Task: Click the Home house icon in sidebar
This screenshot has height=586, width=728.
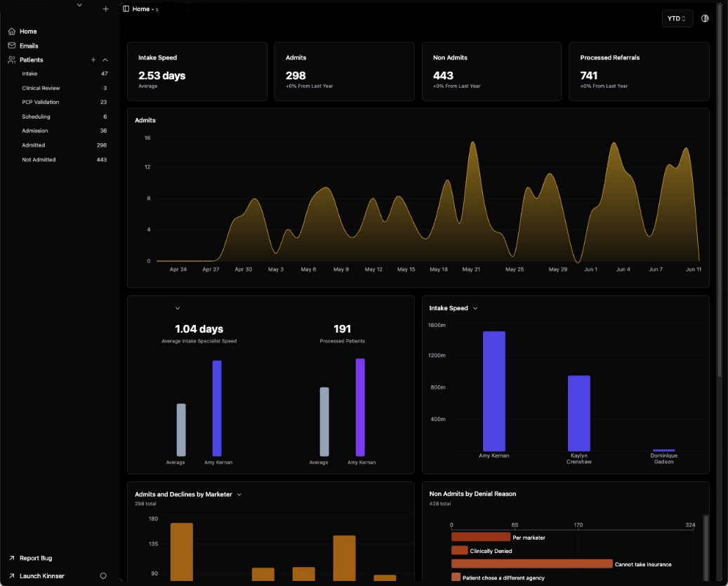Action: [12, 32]
